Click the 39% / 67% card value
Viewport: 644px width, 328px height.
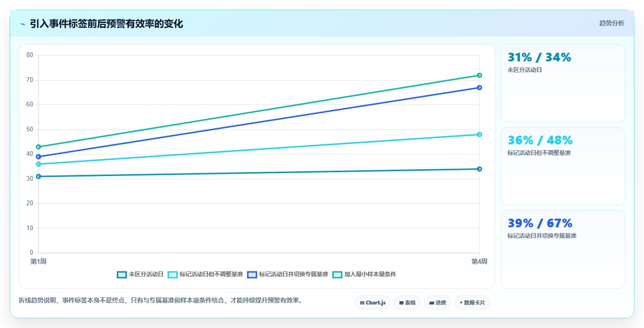540,223
